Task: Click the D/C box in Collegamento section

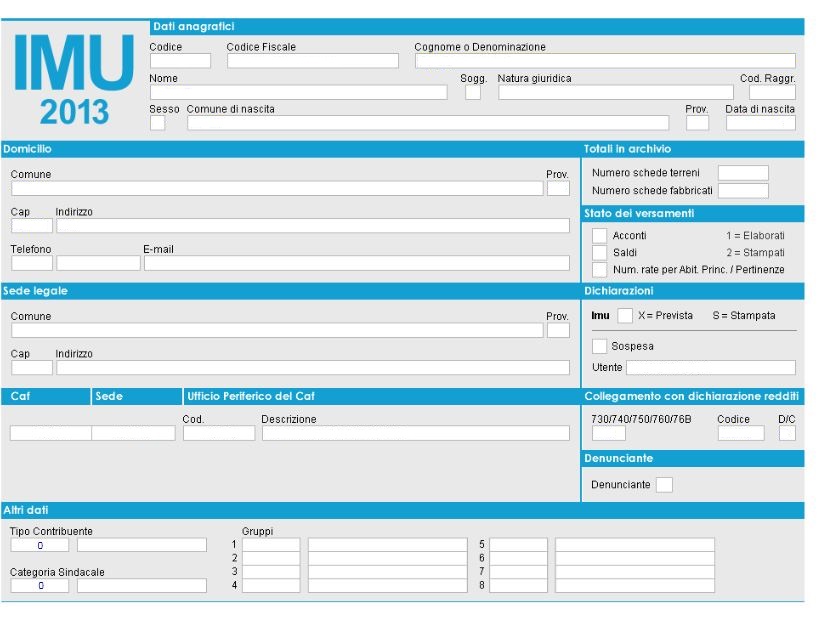Action: click(787, 434)
